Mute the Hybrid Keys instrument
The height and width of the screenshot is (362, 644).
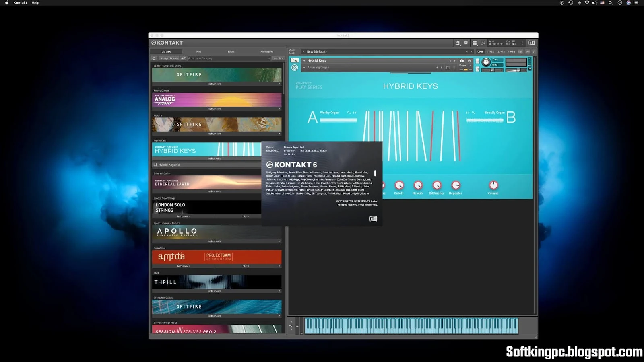coord(477,69)
